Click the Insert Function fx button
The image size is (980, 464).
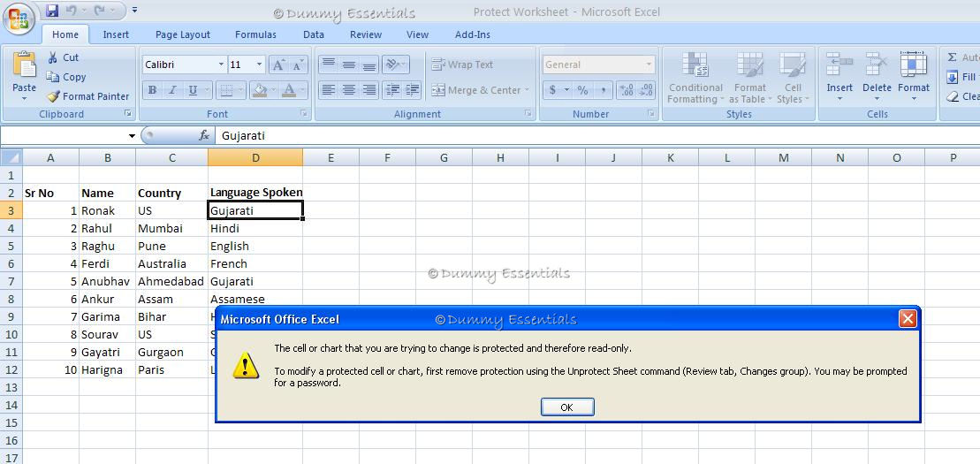(204, 136)
